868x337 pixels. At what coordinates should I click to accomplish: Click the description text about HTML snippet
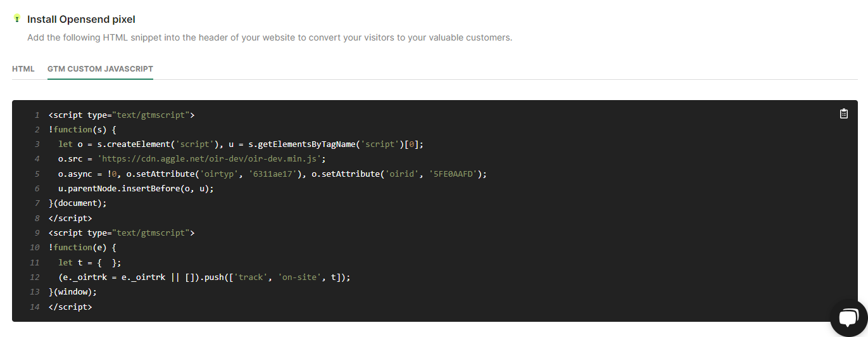coord(270,37)
